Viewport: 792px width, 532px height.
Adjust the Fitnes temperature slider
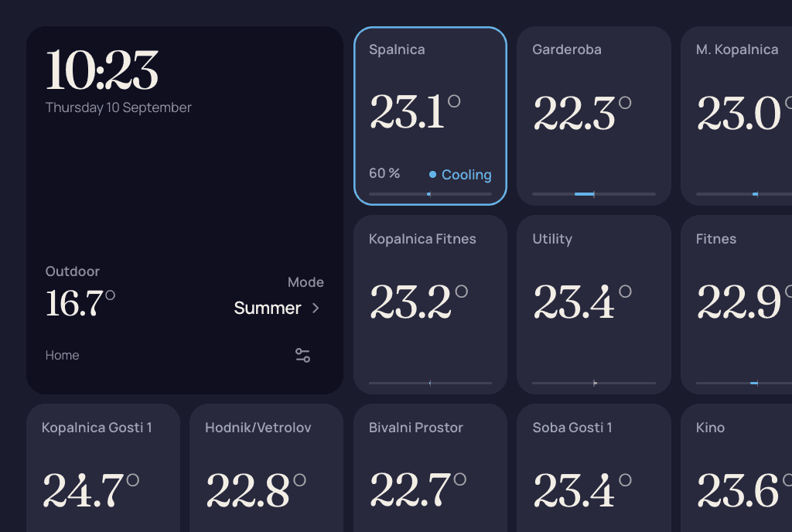[744, 383]
